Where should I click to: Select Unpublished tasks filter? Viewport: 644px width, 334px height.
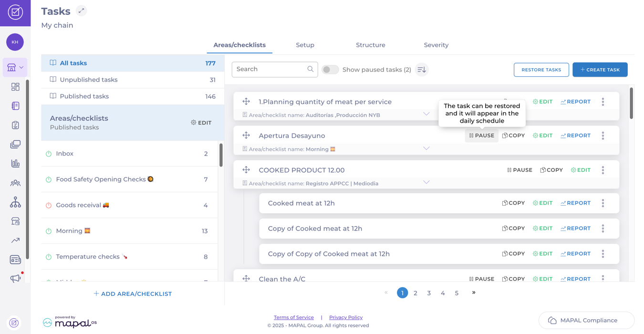coord(133,80)
